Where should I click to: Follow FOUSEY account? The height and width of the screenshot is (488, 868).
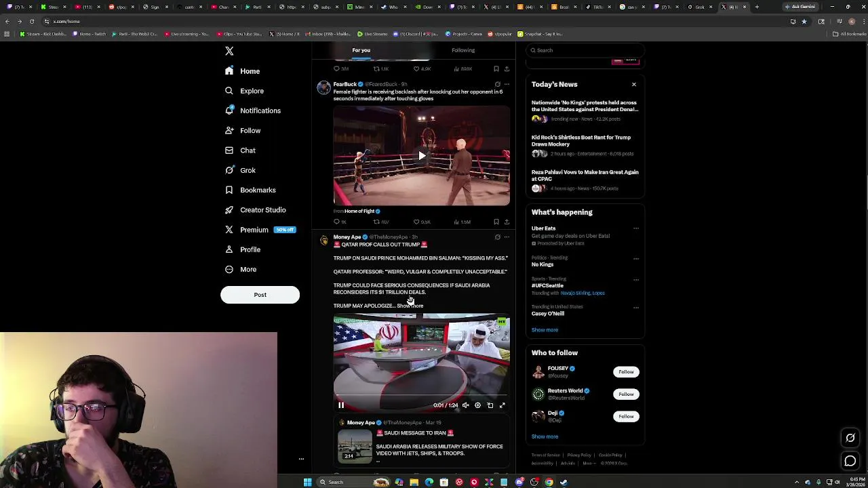click(626, 372)
